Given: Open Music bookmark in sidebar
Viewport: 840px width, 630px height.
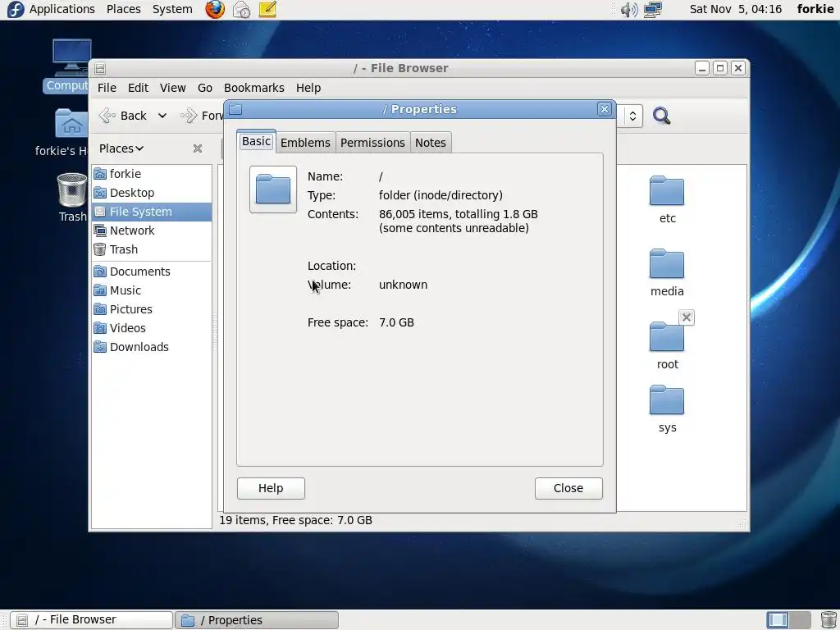Looking at the screenshot, I should point(152,290).
